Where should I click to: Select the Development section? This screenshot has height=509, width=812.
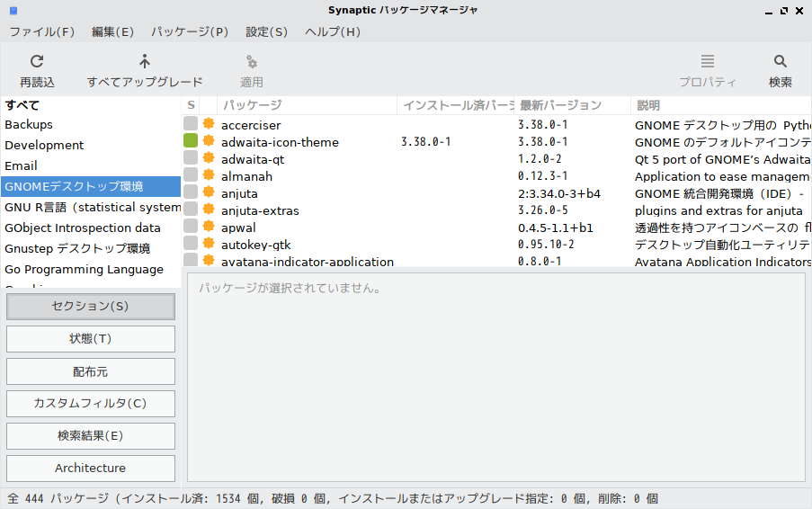pos(91,146)
